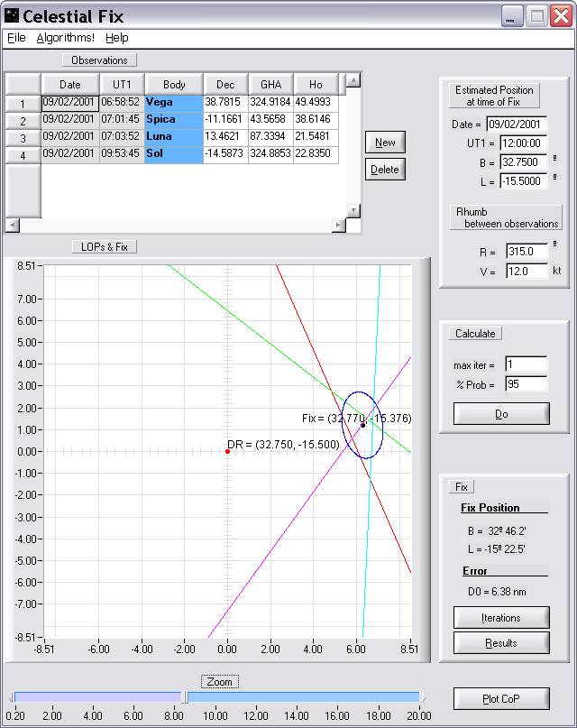Select the Vega body cell

[x=174, y=103]
